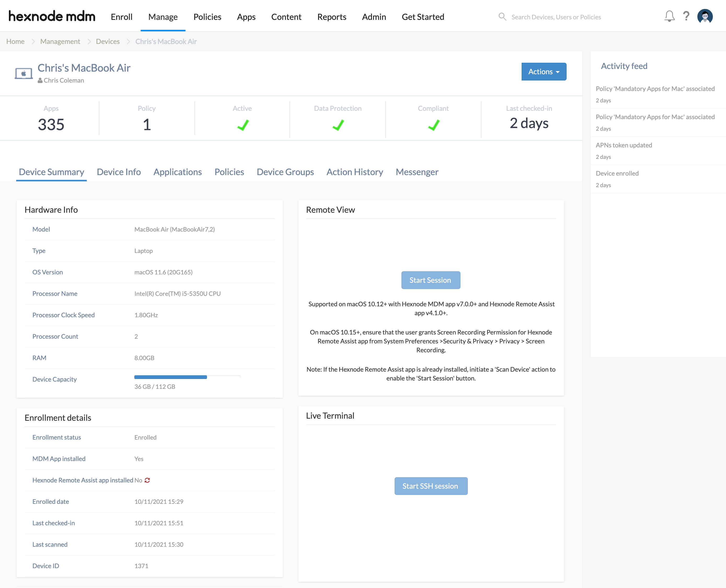This screenshot has width=726, height=588.
Task: Click the Hexnode MDM logo
Action: [x=52, y=16]
